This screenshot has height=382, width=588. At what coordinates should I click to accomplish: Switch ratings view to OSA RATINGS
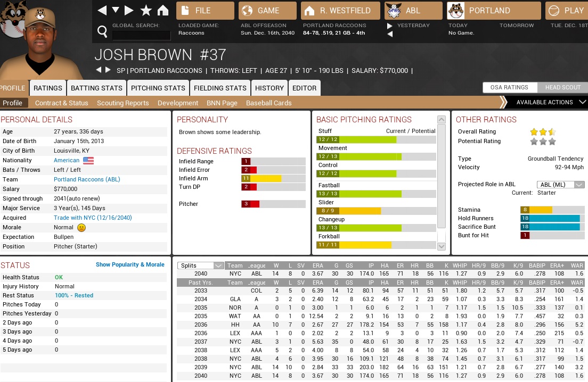click(509, 88)
